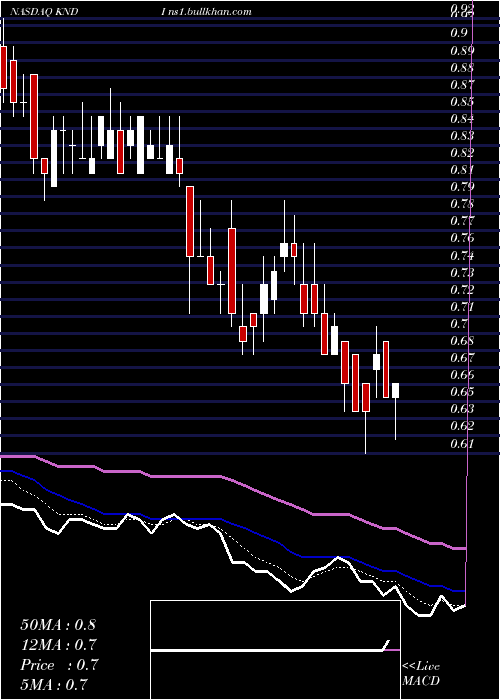500x700 pixels.
Task: Click the 0.68 price axis label
Action: coord(462,341)
